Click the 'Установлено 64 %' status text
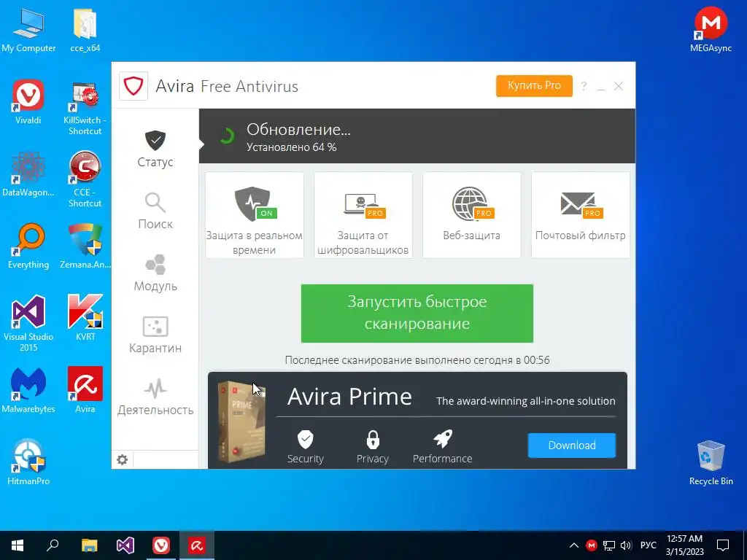 [292, 147]
